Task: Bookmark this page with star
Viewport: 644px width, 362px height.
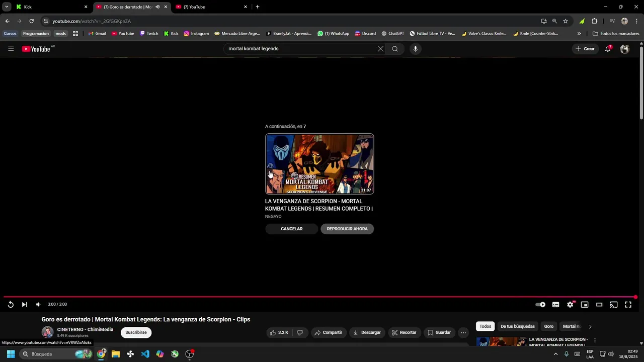Action: (566, 21)
